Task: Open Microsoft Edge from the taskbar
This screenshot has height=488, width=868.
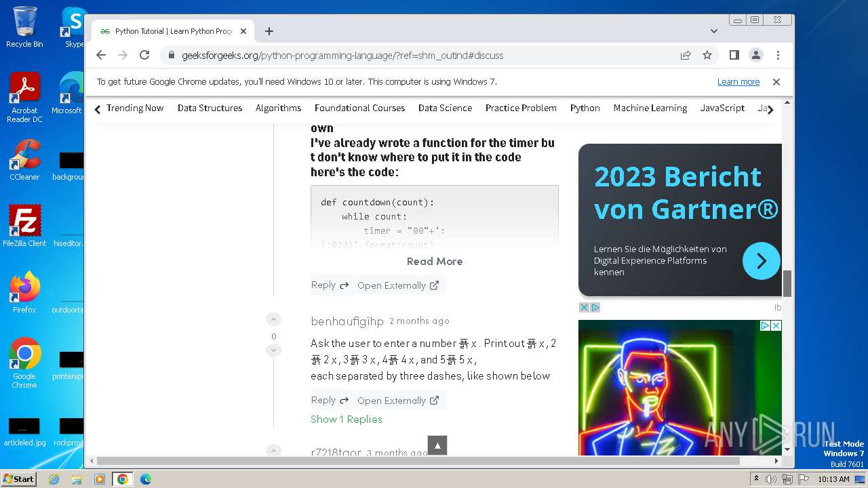Action: (146, 479)
